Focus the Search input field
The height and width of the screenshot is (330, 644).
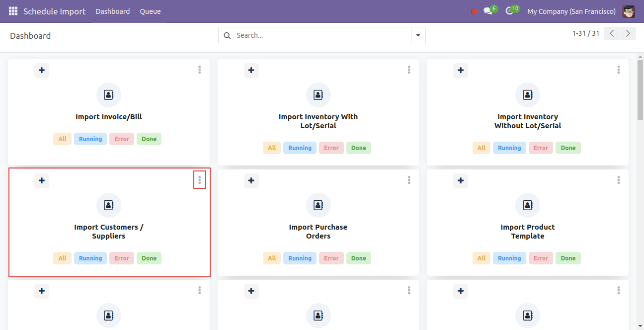tap(322, 35)
